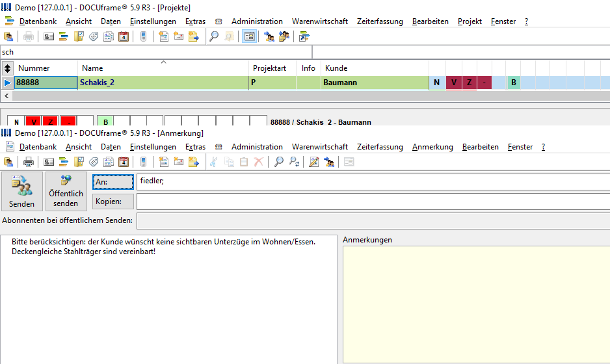Click the mobile phone icon in Anmerkung toolbar

click(143, 162)
